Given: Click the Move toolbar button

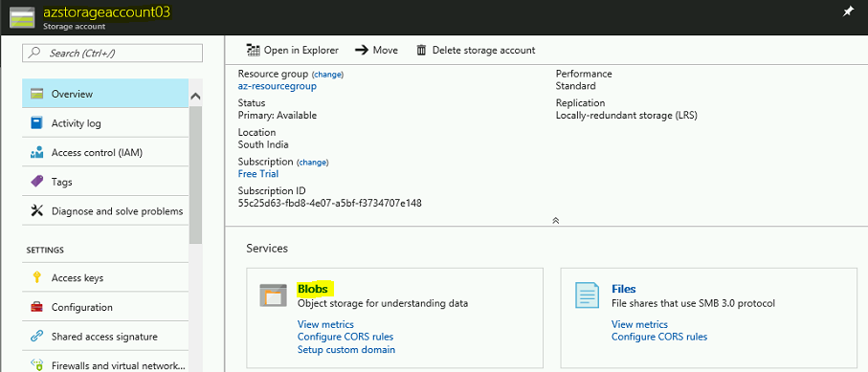Looking at the screenshot, I should (376, 51).
